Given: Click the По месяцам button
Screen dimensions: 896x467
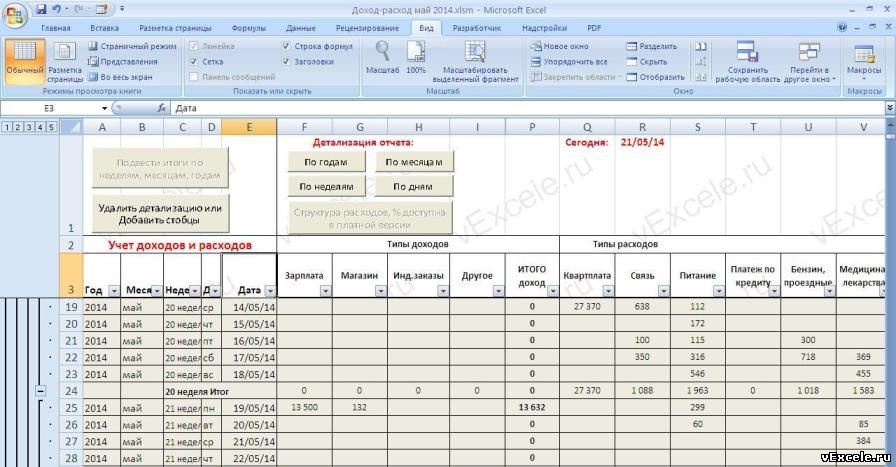Looking at the screenshot, I should pos(414,162).
